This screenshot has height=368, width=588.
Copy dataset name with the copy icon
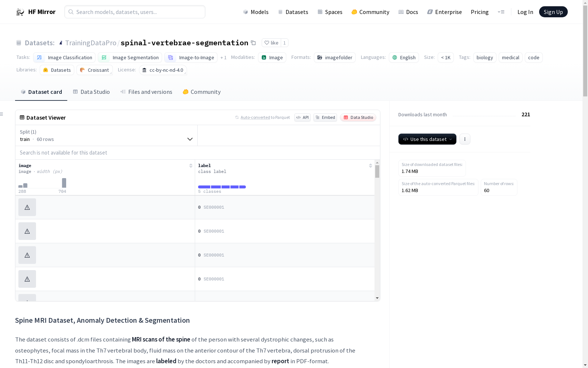253,43
